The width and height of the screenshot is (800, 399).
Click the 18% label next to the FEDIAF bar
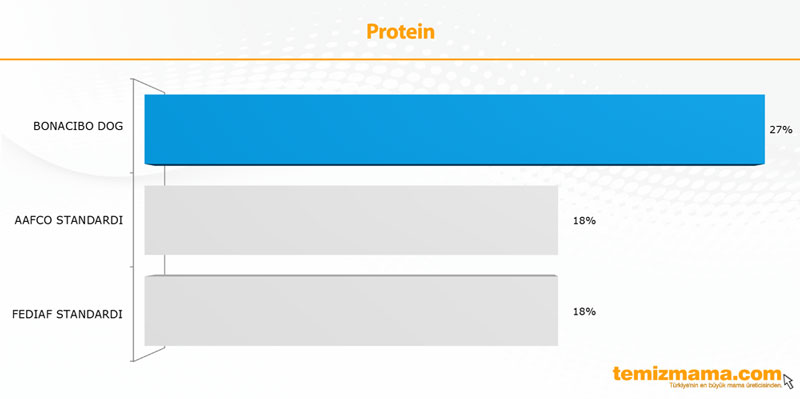pos(584,311)
